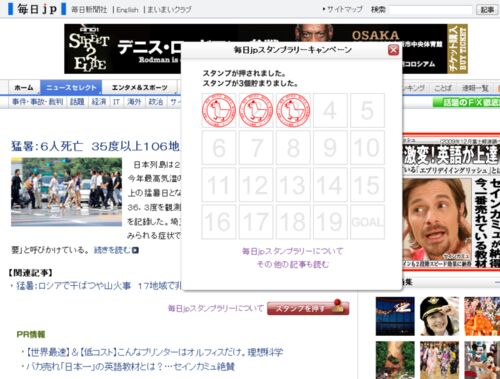500x379 pixels.
Task: Select the 速報一覧 tab
Action: coord(475,88)
